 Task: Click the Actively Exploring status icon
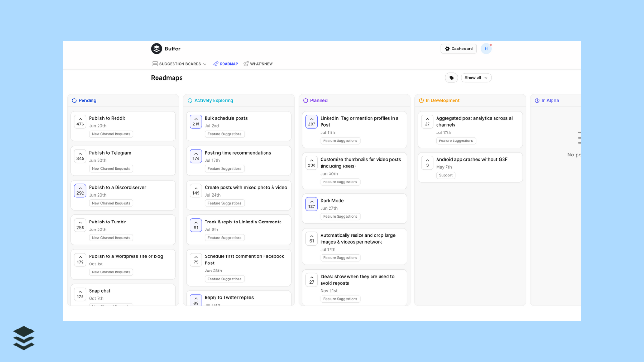click(190, 100)
